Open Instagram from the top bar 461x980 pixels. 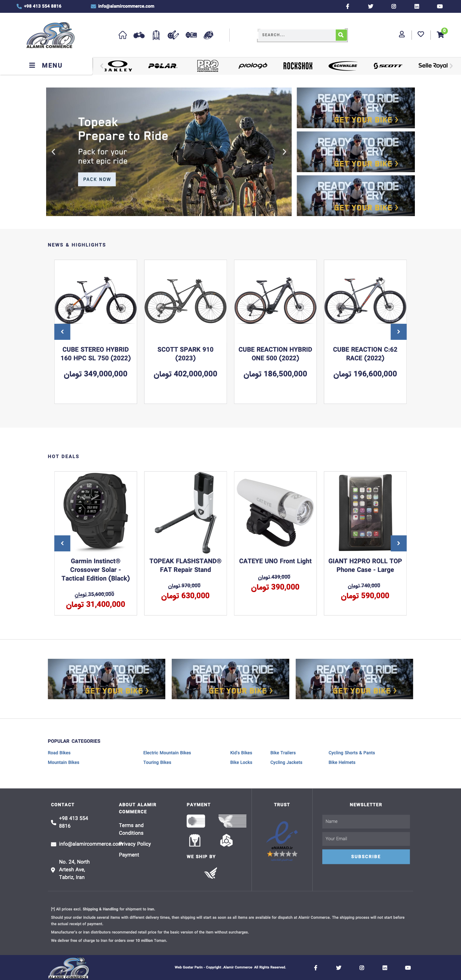coord(394,6)
